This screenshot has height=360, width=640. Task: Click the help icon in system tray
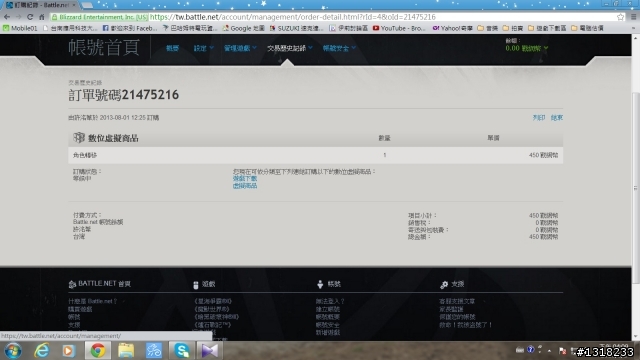click(x=530, y=350)
